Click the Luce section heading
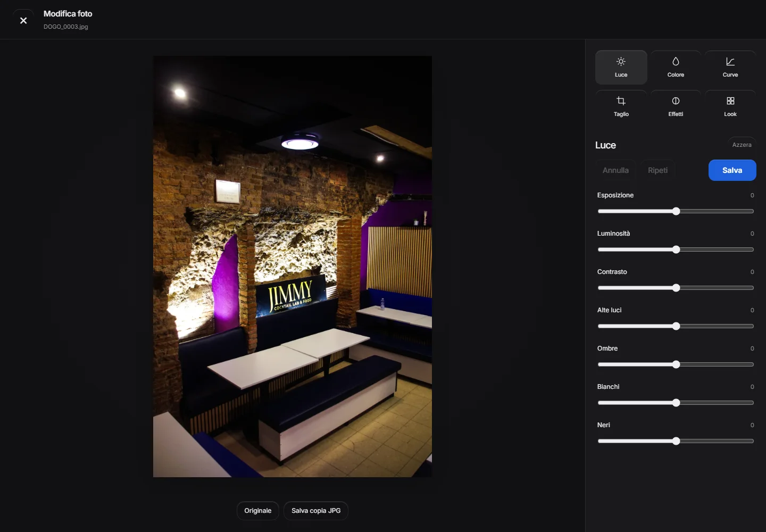Image resolution: width=766 pixels, height=532 pixels. point(605,145)
